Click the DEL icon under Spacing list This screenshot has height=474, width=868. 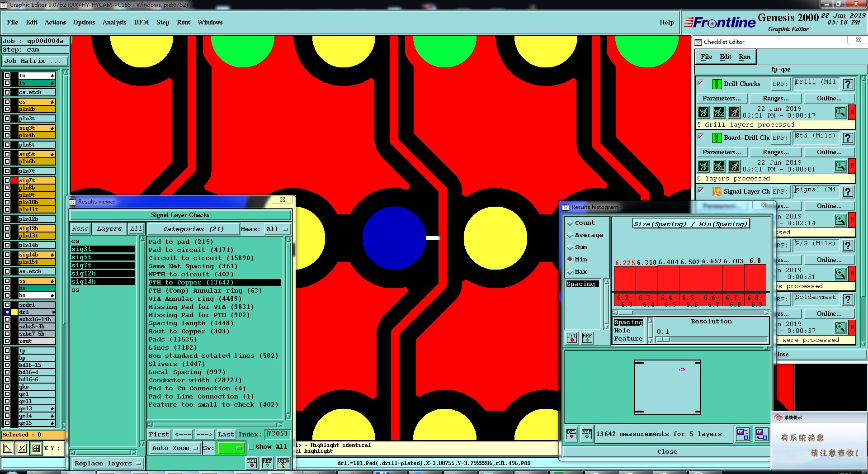[x=572, y=338]
